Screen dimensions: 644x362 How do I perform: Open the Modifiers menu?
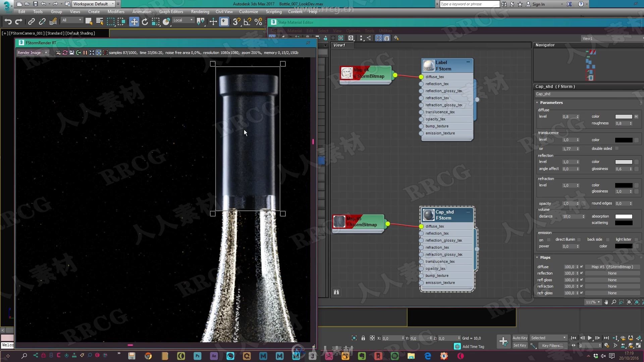pos(116,12)
